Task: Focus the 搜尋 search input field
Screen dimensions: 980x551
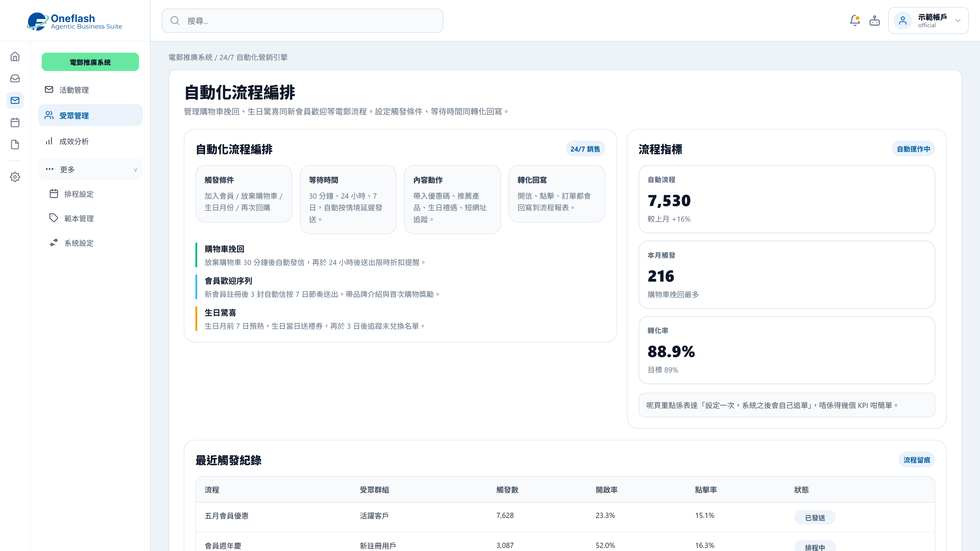Action: 303,21
